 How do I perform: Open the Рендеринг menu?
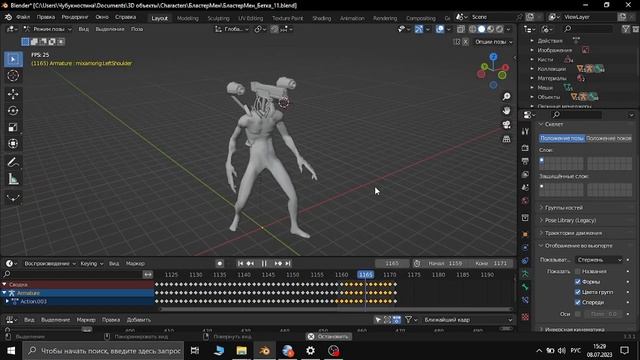75,17
